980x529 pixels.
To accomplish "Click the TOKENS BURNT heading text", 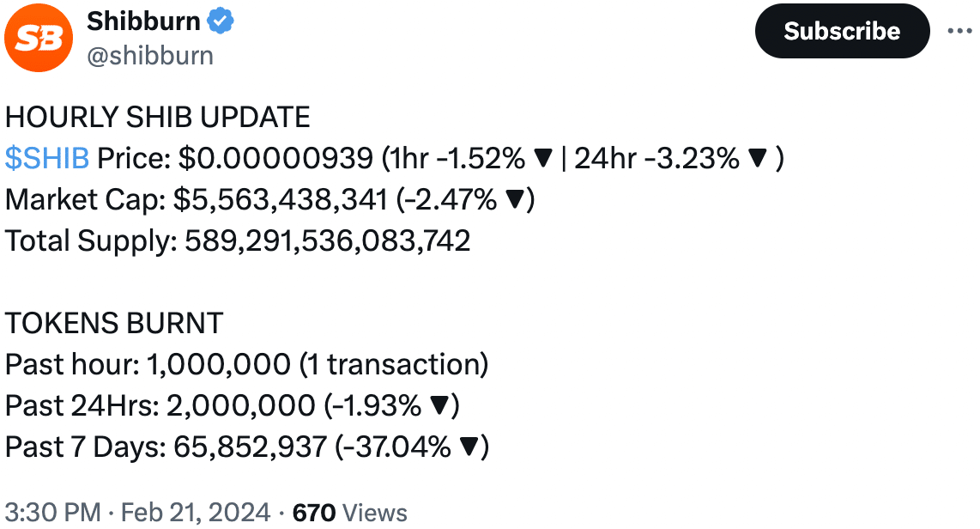I will point(114,324).
